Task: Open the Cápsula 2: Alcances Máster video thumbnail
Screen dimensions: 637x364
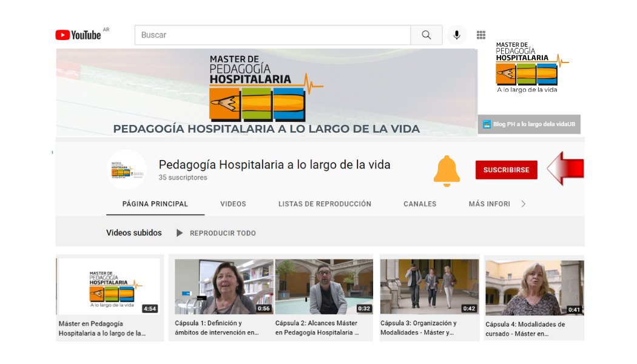Action: [x=324, y=286]
